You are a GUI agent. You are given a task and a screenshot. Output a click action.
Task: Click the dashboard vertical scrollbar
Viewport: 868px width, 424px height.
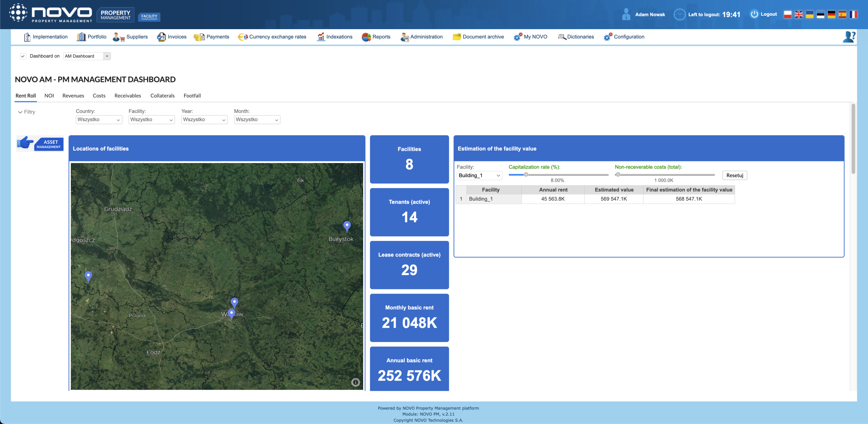coord(853,139)
